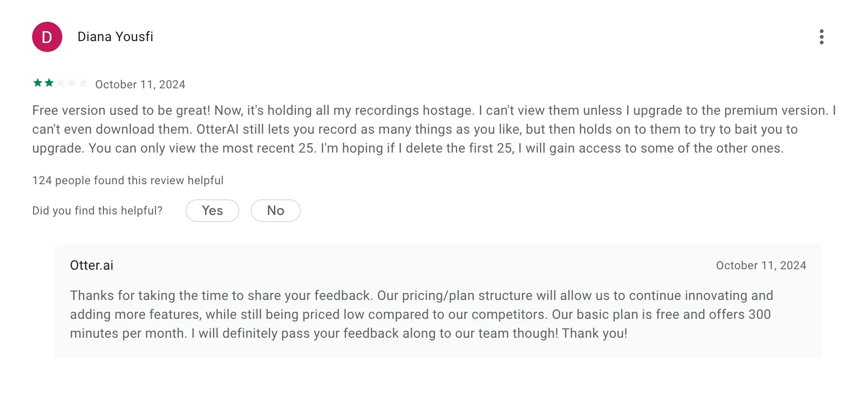
Task: Click the reply line starting 'minutes per month'
Action: coord(349,333)
